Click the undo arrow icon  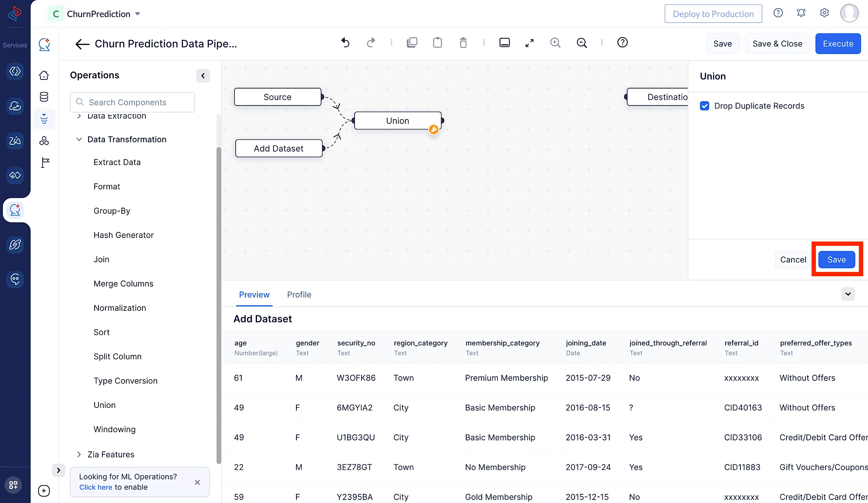345,43
